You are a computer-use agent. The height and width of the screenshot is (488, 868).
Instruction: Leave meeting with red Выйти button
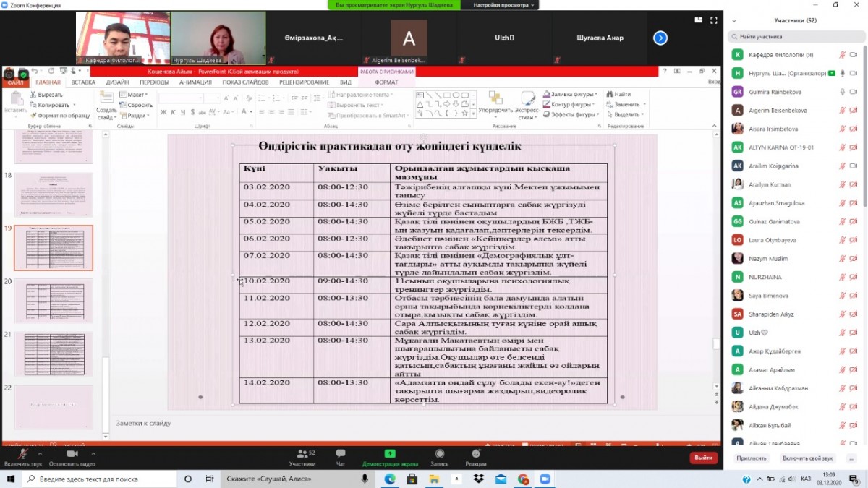703,458
